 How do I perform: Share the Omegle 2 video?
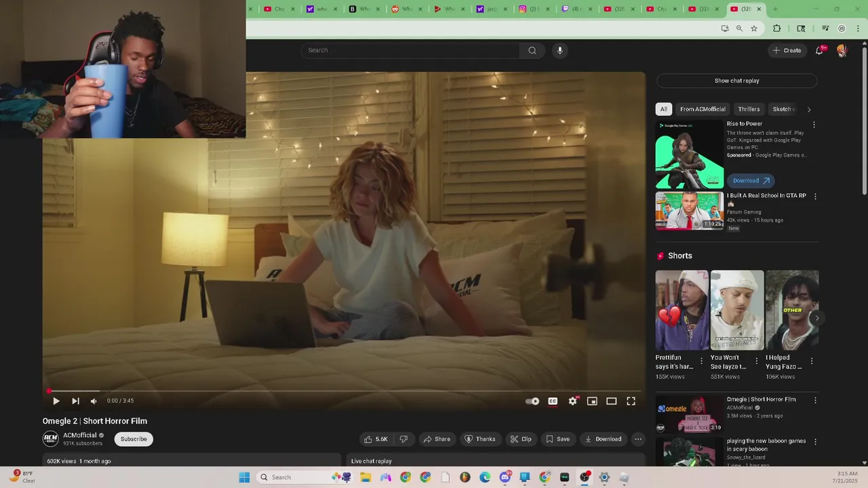coord(437,439)
